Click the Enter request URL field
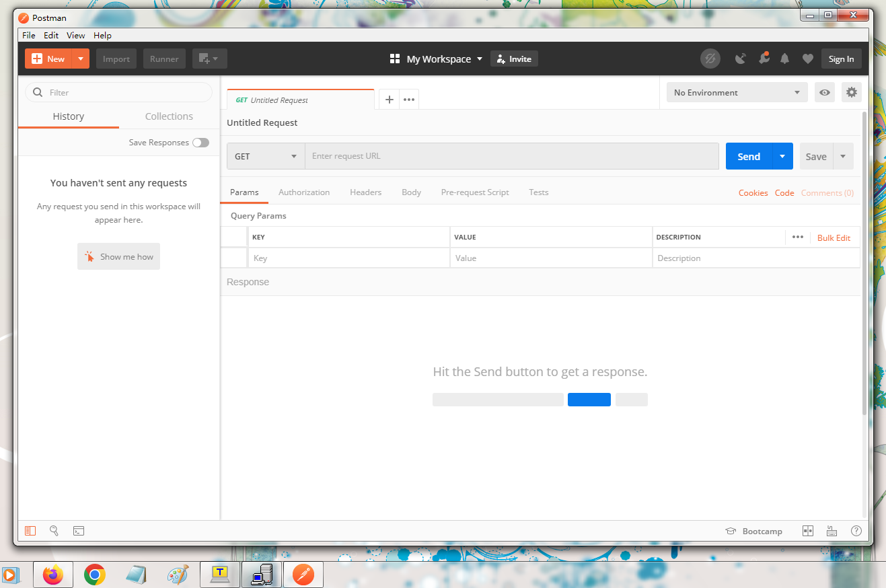Image resolution: width=886 pixels, height=588 pixels. [512, 156]
